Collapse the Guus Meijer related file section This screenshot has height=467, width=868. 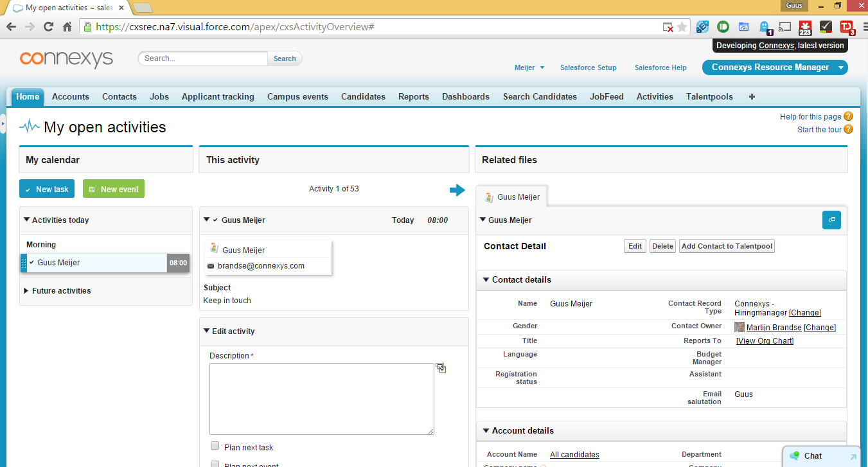click(483, 220)
